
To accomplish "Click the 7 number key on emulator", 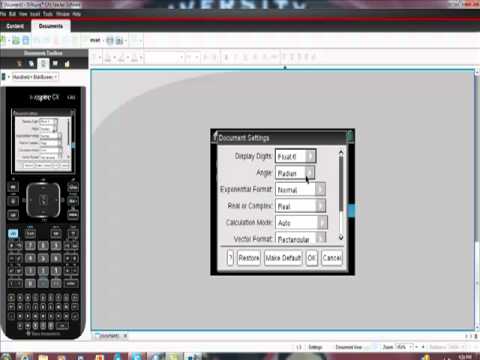I will click(x=30, y=246).
